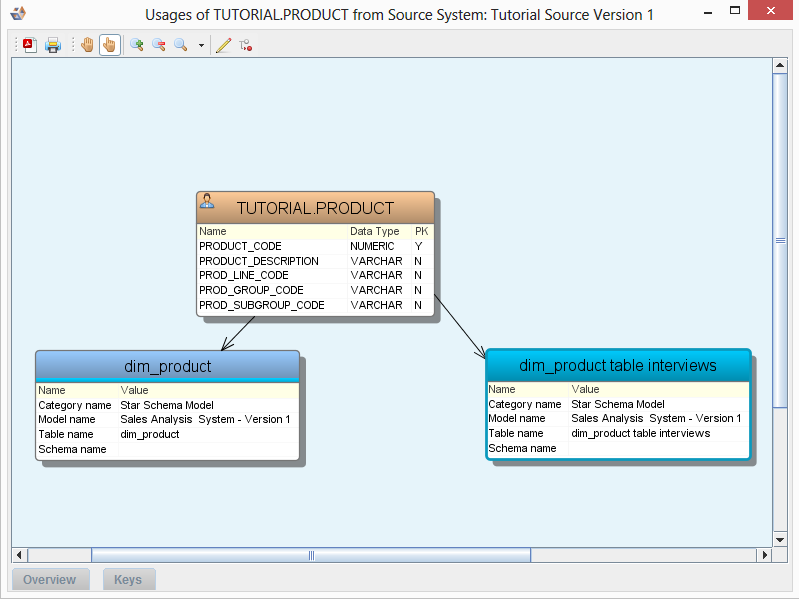Export the diagram to PDF
Viewport: 799px width, 599px height.
point(30,45)
